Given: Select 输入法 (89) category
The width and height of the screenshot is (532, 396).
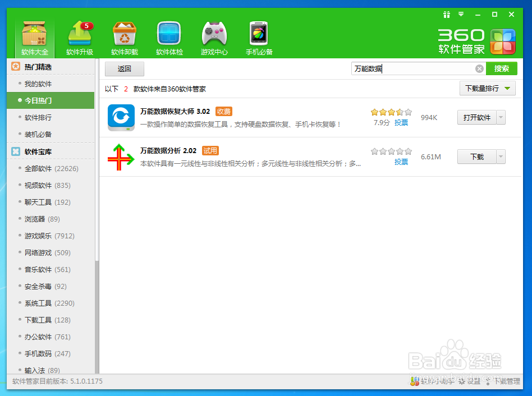Looking at the screenshot, I should click(x=51, y=369).
